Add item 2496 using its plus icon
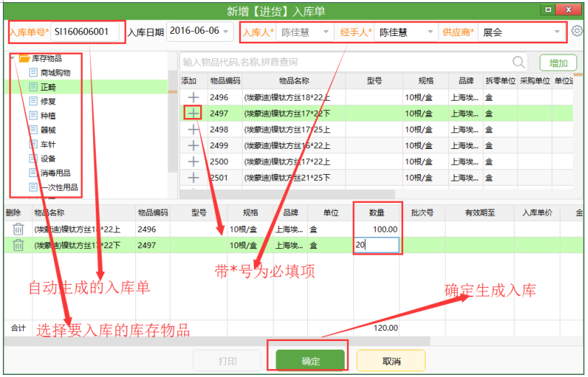 [193, 97]
